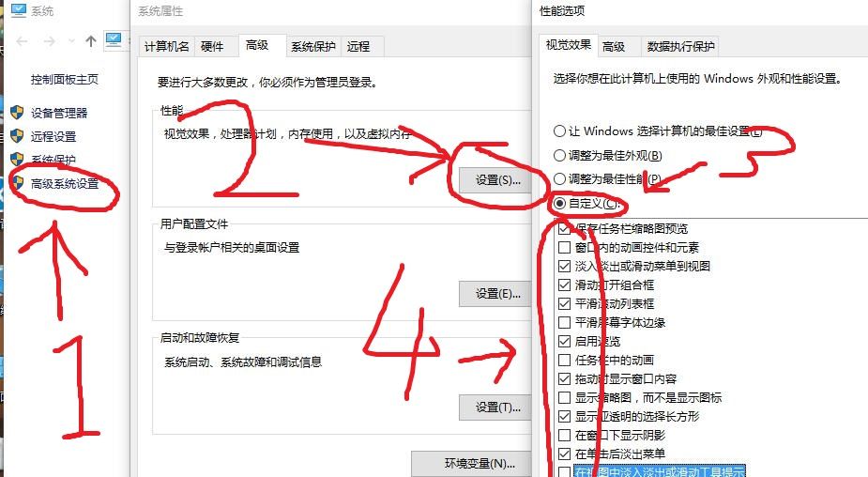Toggle 拖动时显示窗口内容 checkbox
868x477 pixels.
click(564, 379)
